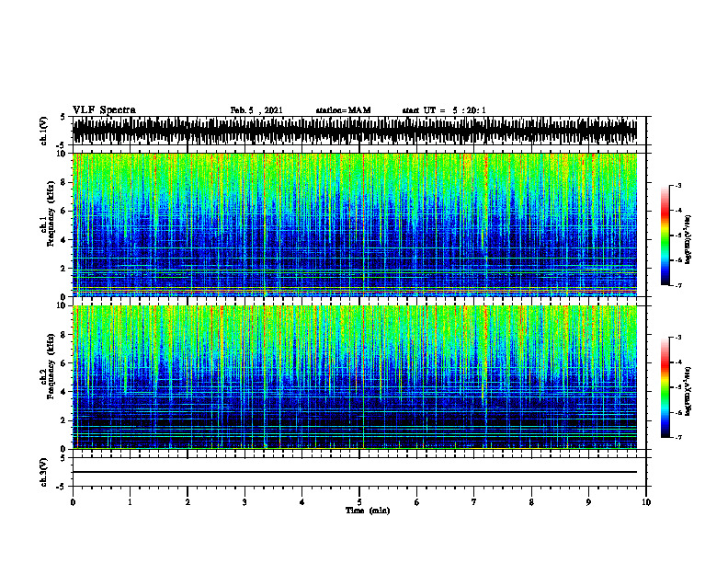This screenshot has height=563, width=728.
Task: Click the "6" kHz tick of ch.2 spectrogram
Action: [x=64, y=363]
